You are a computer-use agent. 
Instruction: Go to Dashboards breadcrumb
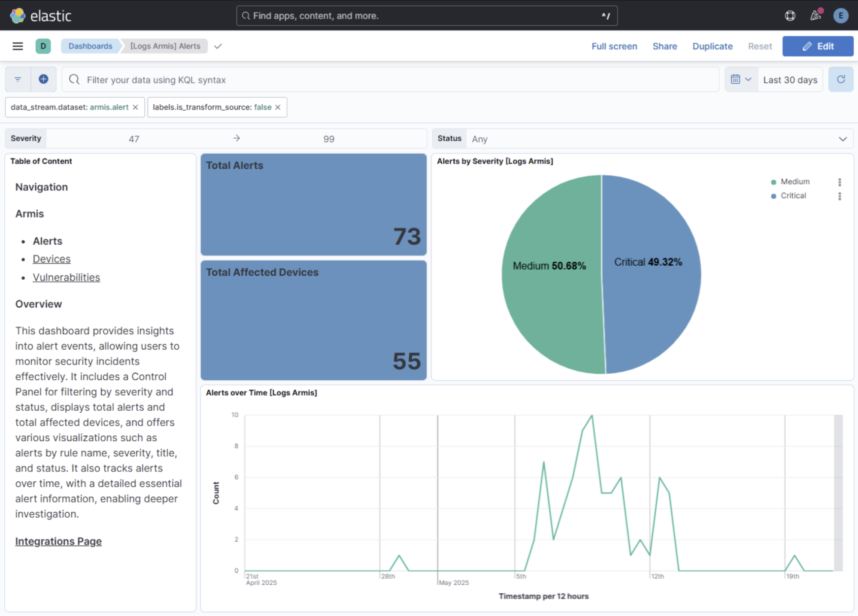click(90, 46)
